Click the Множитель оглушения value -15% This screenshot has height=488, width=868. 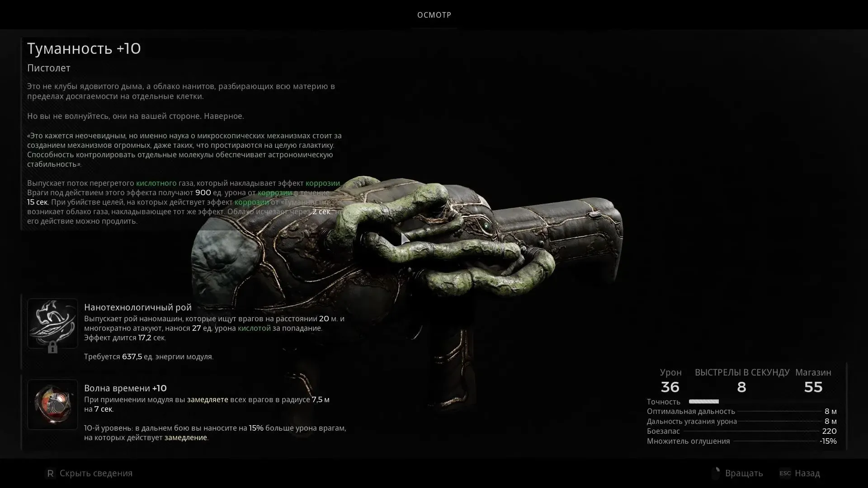828,441
